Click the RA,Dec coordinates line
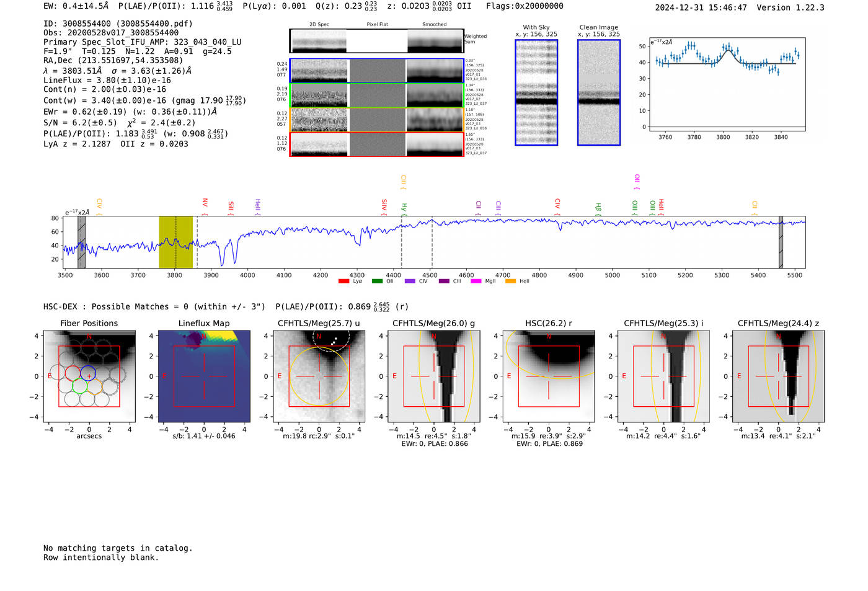Viewport: 868px width, 591px height. (113, 61)
